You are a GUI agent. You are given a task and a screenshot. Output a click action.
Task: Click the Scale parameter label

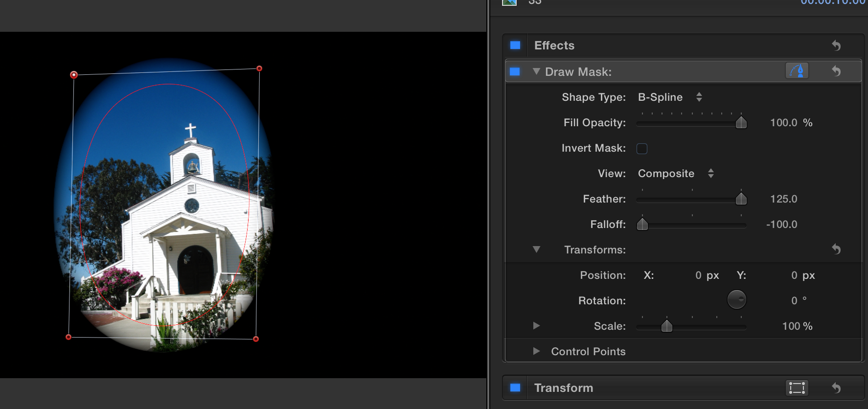point(610,326)
